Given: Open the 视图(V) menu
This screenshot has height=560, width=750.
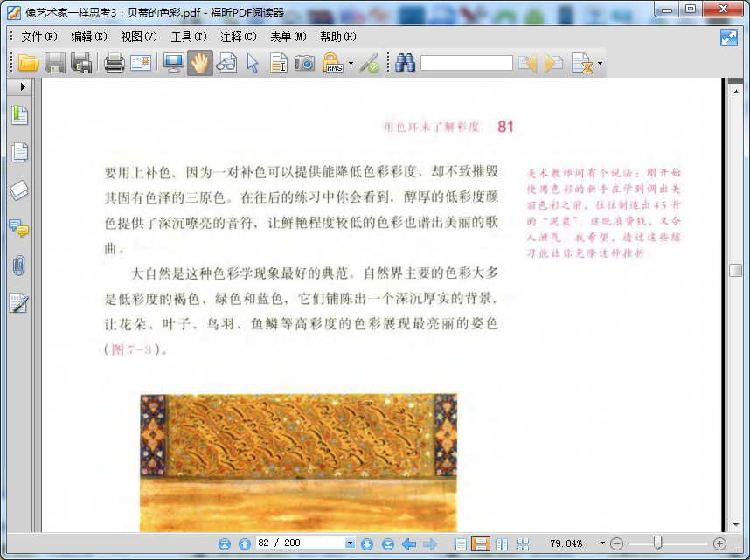Looking at the screenshot, I should point(139,37).
